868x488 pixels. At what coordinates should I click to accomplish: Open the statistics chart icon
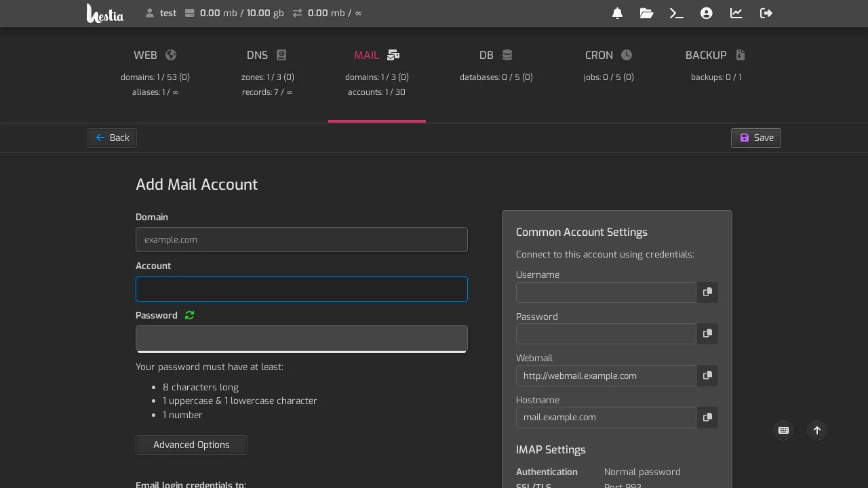736,13
